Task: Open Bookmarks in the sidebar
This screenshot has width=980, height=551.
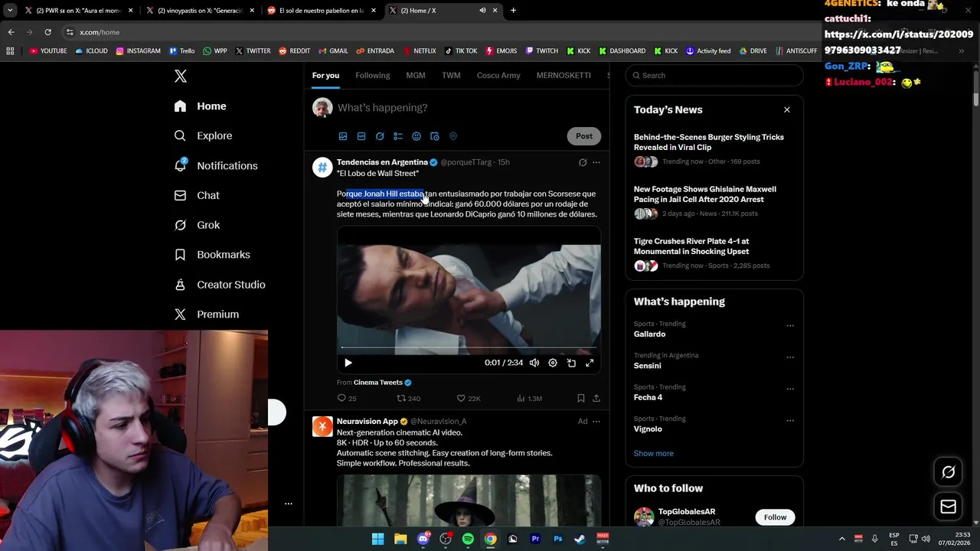Action: 212,254
